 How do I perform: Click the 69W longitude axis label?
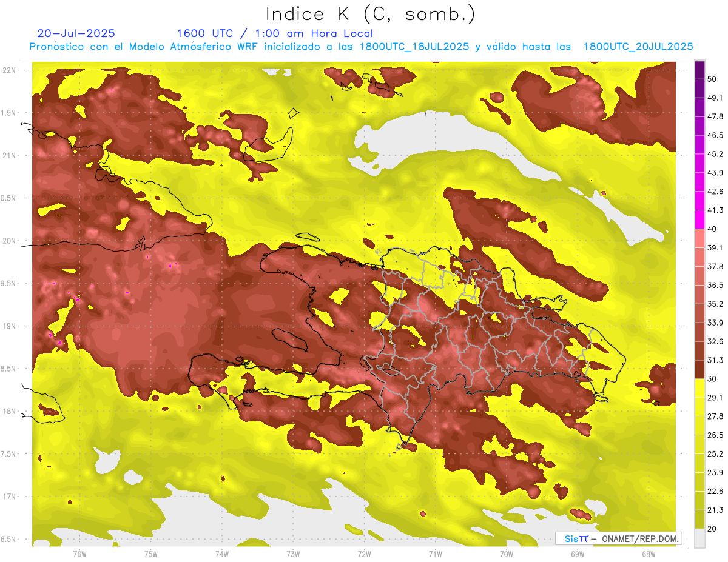578,553
